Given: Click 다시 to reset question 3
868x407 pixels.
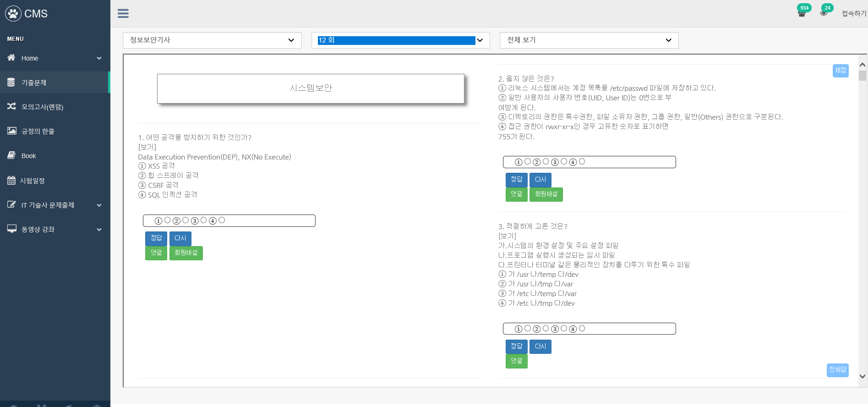Looking at the screenshot, I should 540,346.
